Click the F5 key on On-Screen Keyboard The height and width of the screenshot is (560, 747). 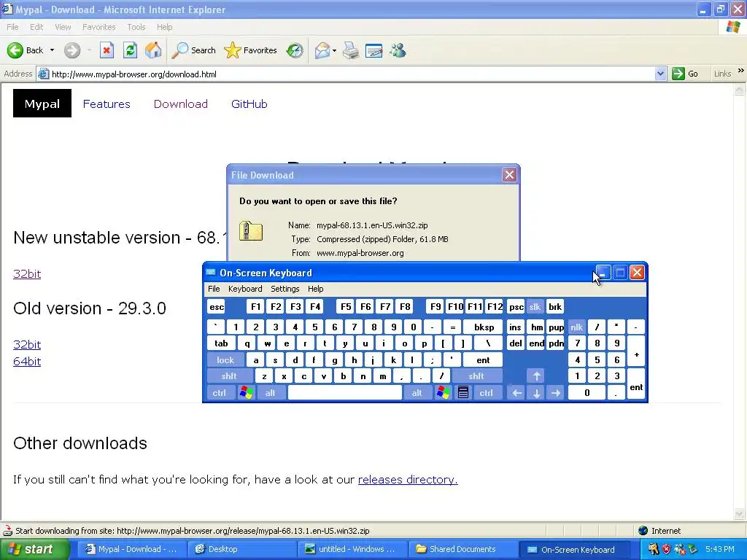(x=346, y=307)
